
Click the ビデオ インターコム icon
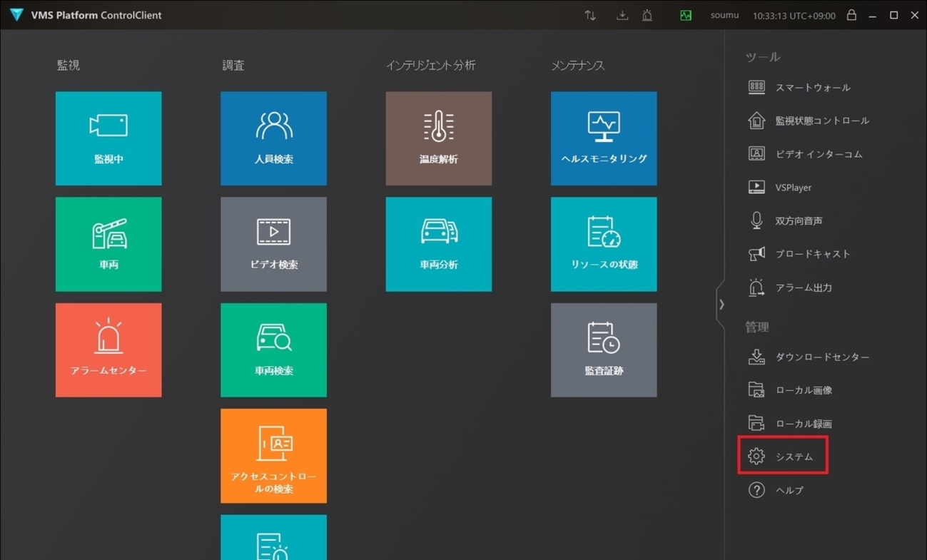(756, 153)
